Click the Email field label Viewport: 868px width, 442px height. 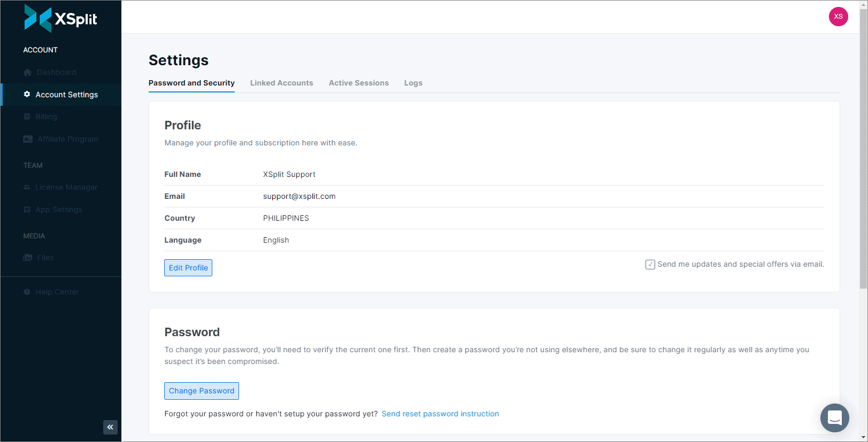[x=174, y=196]
